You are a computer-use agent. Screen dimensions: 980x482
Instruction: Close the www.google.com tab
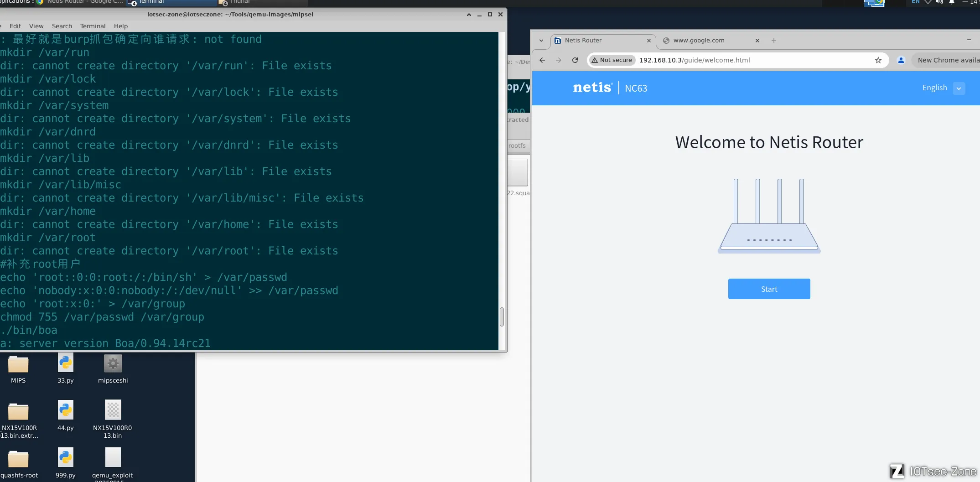(757, 41)
